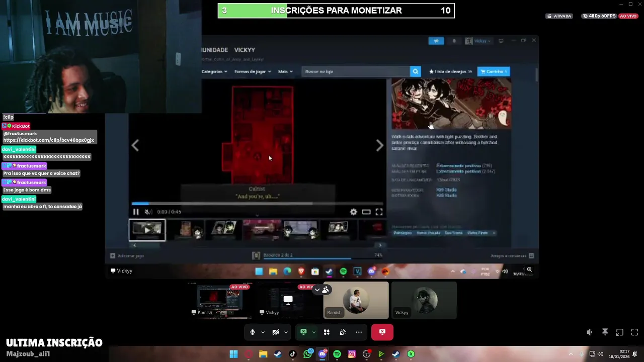Enter fullscreen on the trailer player

click(x=379, y=212)
